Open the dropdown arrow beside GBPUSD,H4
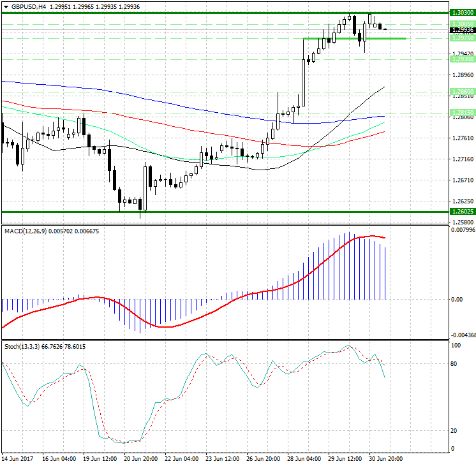This screenshot has width=476, height=466. (4, 6)
